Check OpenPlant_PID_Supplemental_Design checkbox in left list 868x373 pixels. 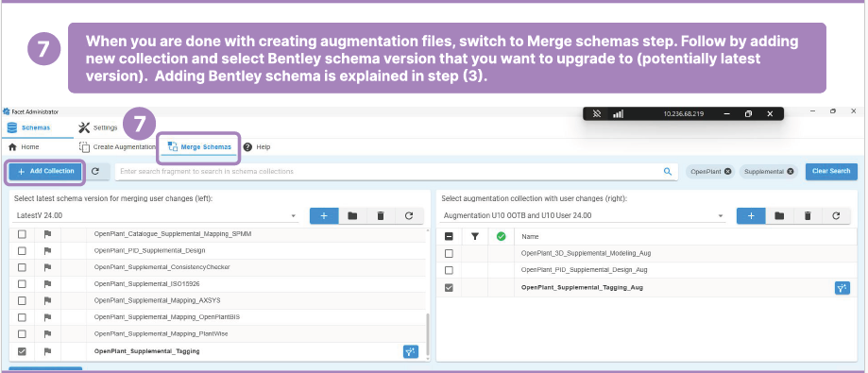(x=22, y=250)
